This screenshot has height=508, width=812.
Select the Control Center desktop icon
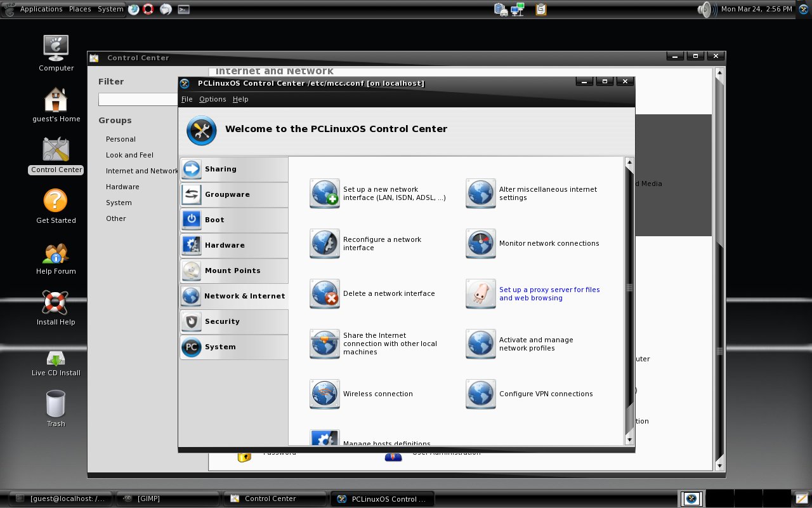[56, 155]
